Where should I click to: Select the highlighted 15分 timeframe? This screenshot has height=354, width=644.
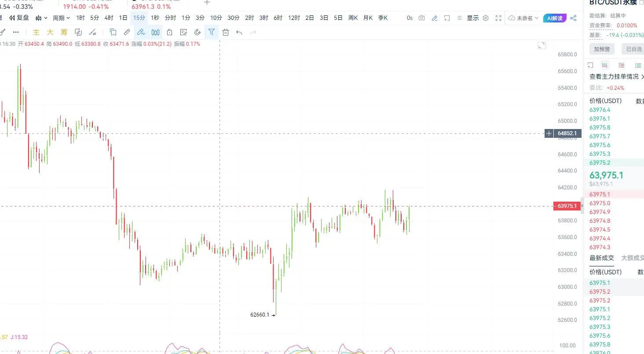(139, 18)
